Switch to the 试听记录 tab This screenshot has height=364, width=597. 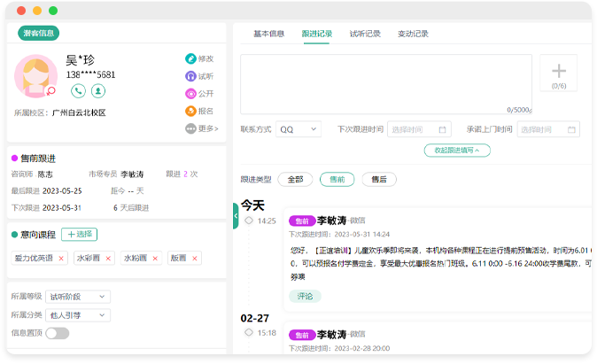pyautogui.click(x=365, y=34)
